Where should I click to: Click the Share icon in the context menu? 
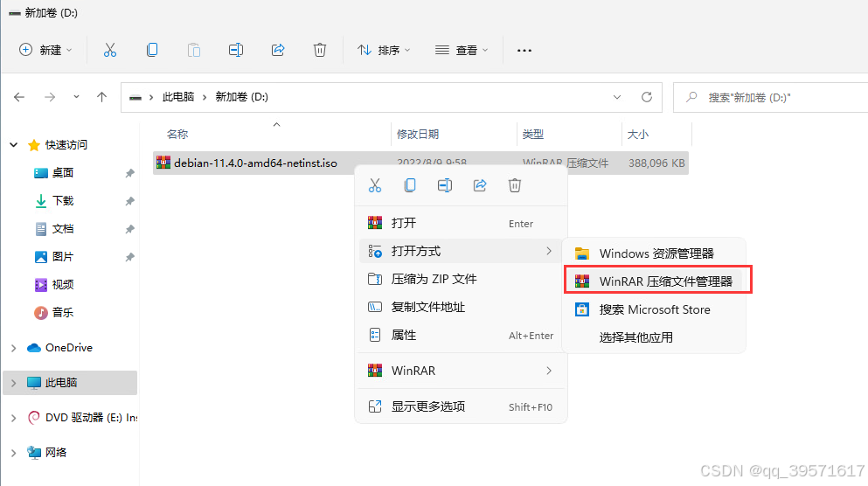pyautogui.click(x=480, y=185)
